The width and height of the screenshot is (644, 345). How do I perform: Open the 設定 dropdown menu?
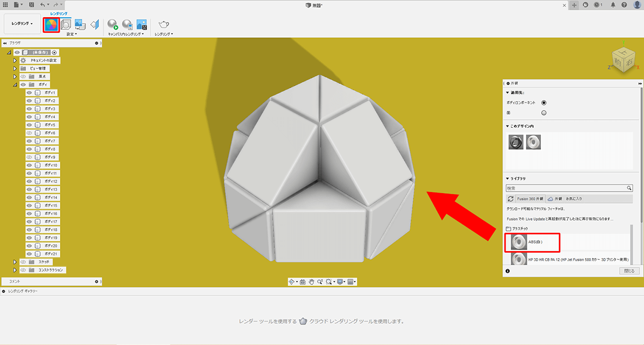72,34
